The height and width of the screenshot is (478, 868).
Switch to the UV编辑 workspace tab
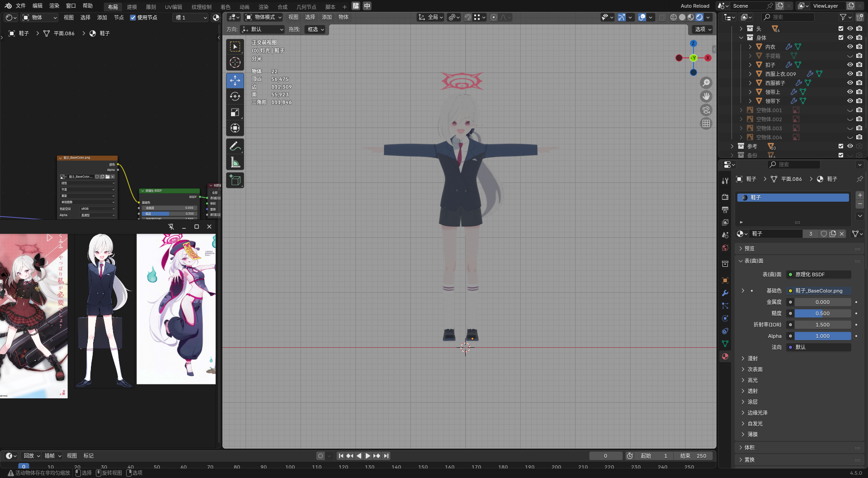(173, 7)
